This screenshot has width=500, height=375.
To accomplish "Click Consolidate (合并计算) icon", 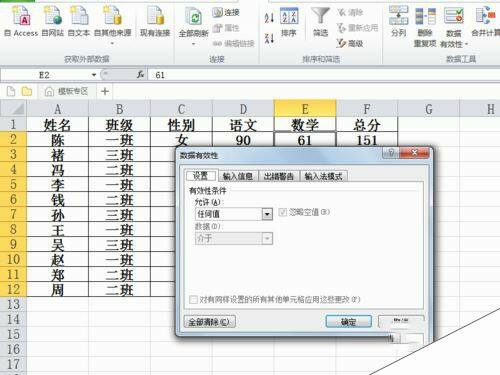I will click(486, 22).
